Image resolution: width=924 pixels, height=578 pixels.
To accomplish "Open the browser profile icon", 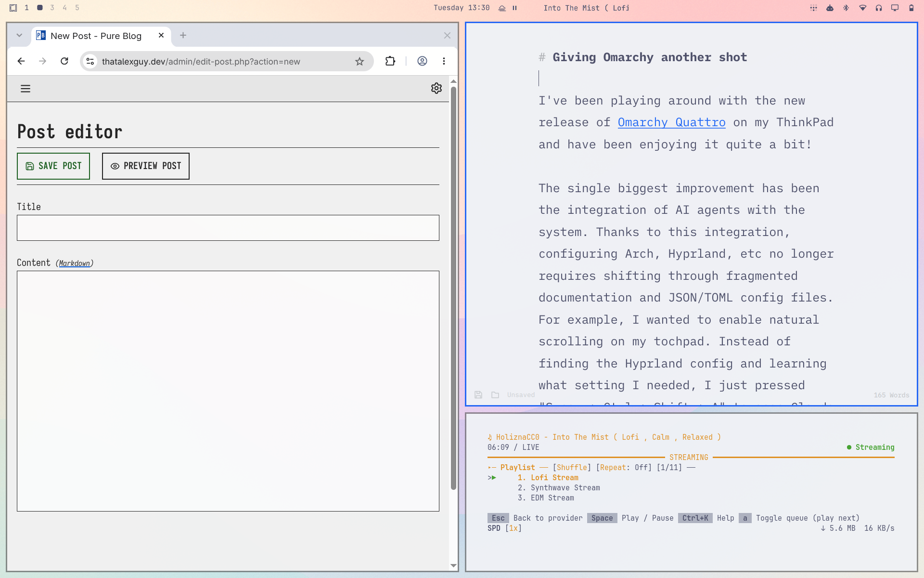I will click(422, 61).
